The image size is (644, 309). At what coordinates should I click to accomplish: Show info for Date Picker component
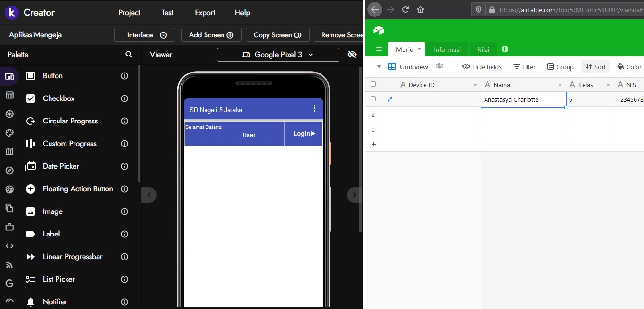tap(124, 166)
